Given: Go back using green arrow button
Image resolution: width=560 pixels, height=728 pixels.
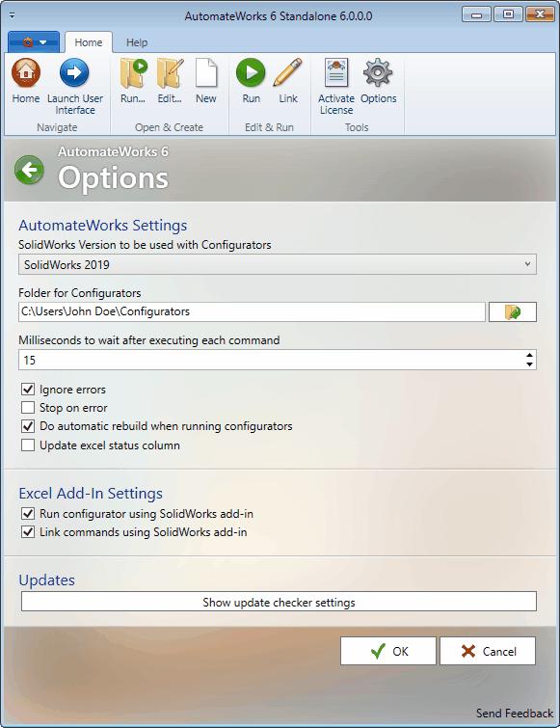Looking at the screenshot, I should pos(29,170).
